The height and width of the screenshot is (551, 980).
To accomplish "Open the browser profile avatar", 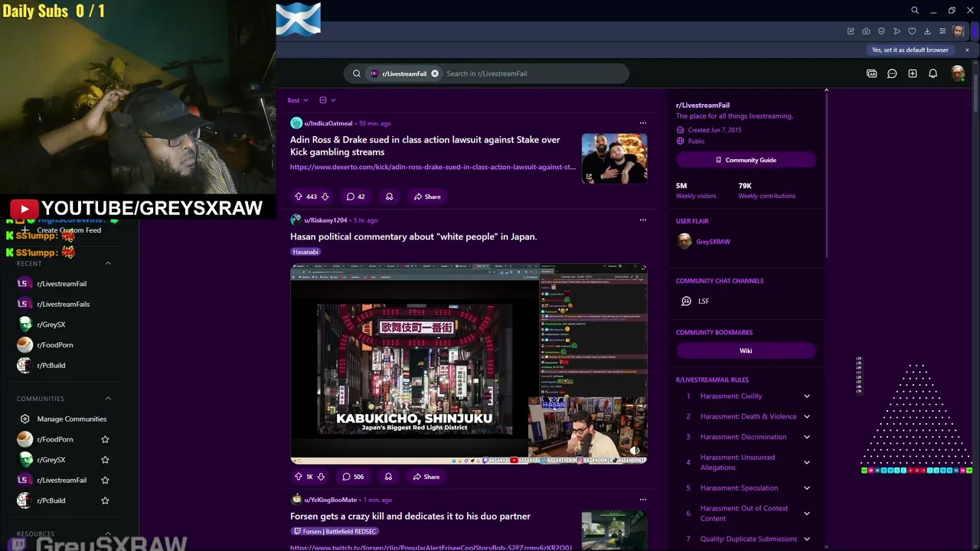I will coord(959,31).
